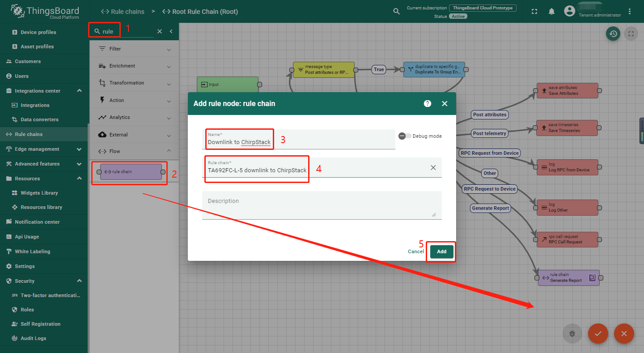This screenshot has height=353, width=644.
Task: Focus the Name input field
Action: click(x=299, y=139)
